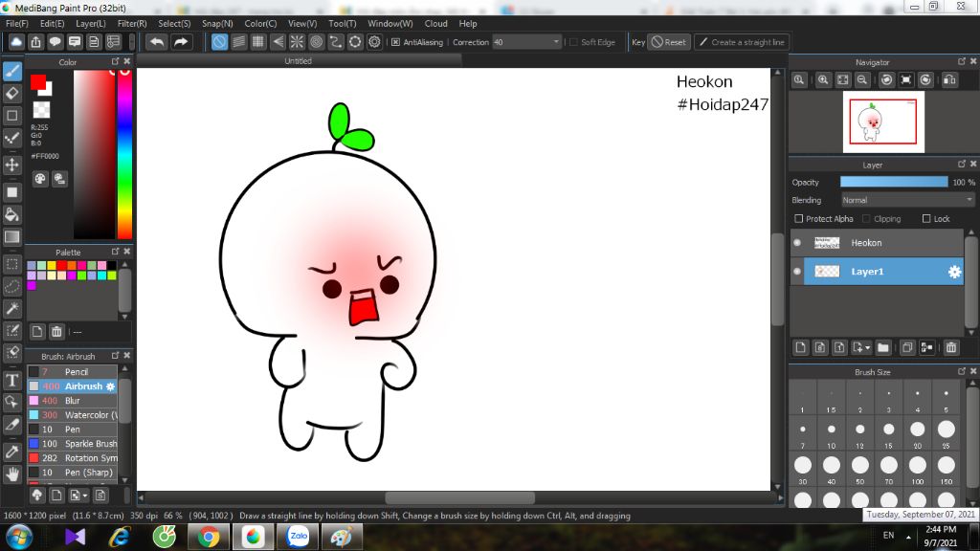Hide the Heokon layer
This screenshot has height=551, width=980.
click(797, 242)
